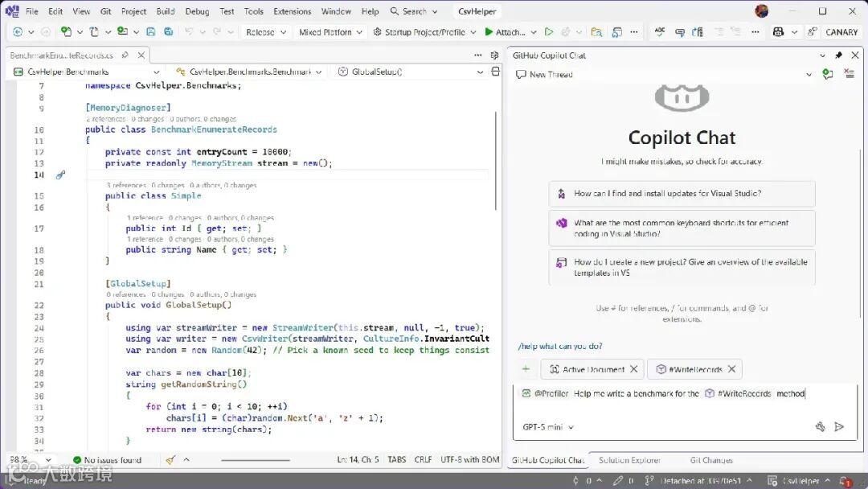Open the Mixed Platform dropdown

click(330, 32)
